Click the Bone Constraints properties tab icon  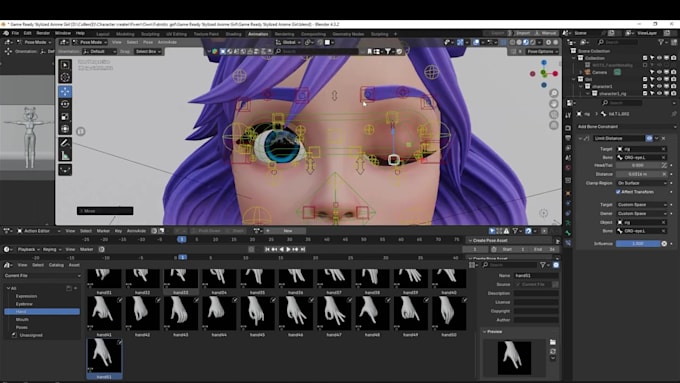(x=568, y=243)
